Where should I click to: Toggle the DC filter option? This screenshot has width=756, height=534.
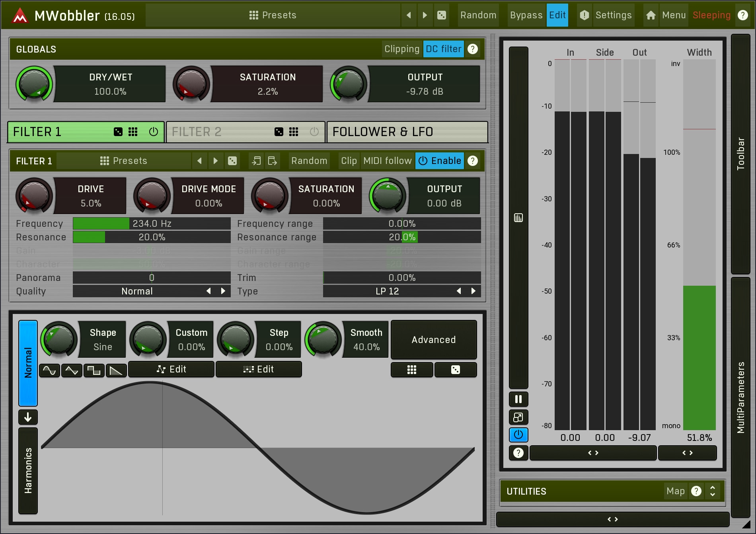[x=443, y=49]
